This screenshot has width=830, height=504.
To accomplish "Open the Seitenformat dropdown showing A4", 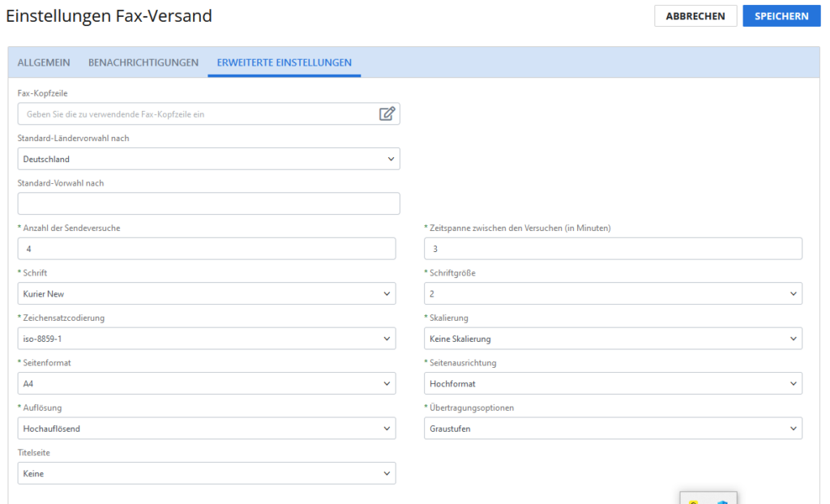I will (207, 384).
